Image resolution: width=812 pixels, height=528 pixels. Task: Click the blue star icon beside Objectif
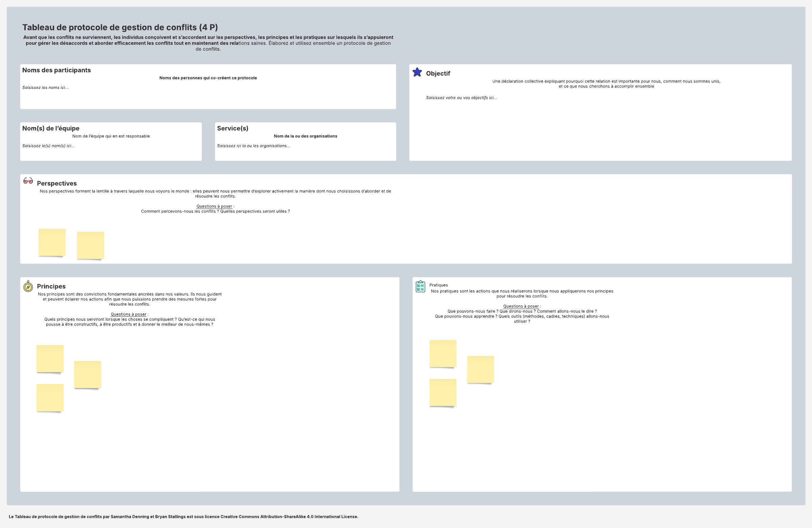[x=417, y=72]
